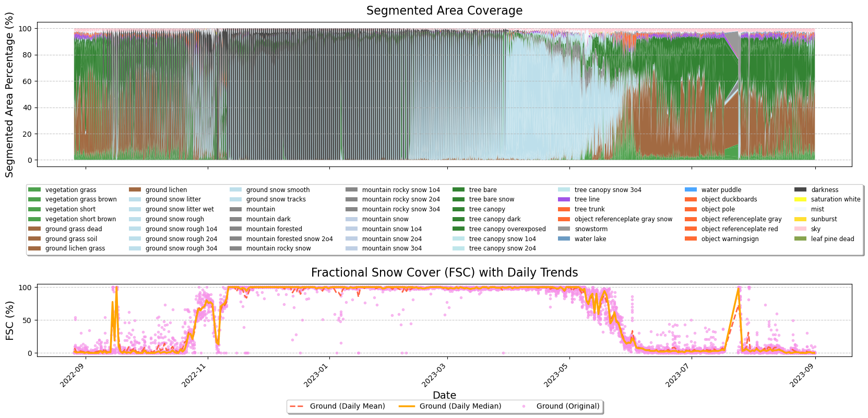Select the Ground (Daily Mean) legend entry

[x=347, y=406]
